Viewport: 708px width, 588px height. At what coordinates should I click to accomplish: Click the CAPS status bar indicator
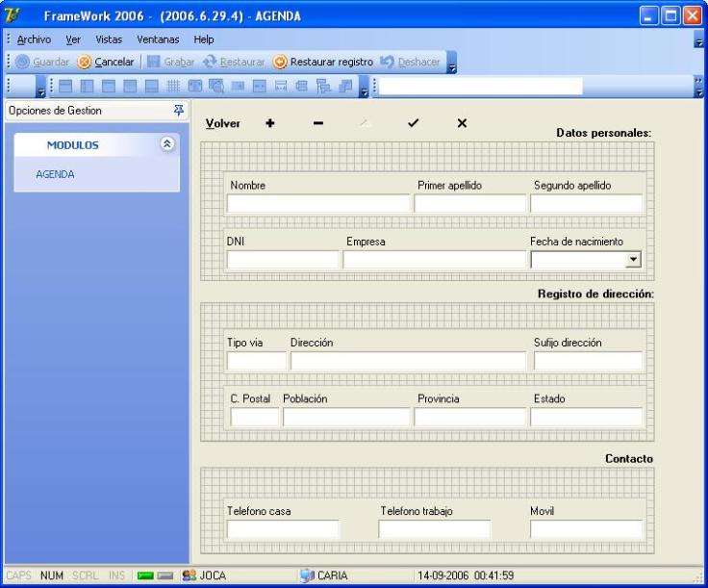pos(18,575)
